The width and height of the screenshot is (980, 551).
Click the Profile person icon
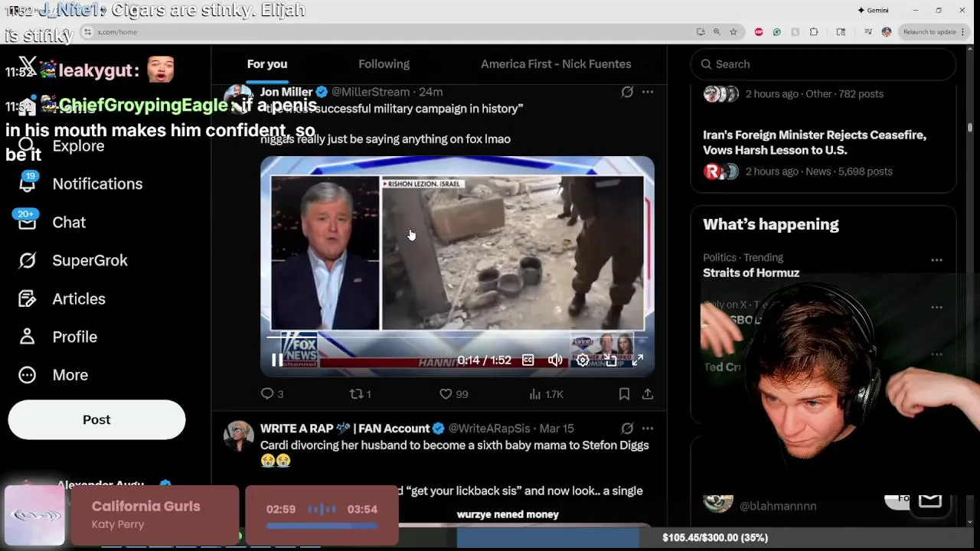point(28,337)
